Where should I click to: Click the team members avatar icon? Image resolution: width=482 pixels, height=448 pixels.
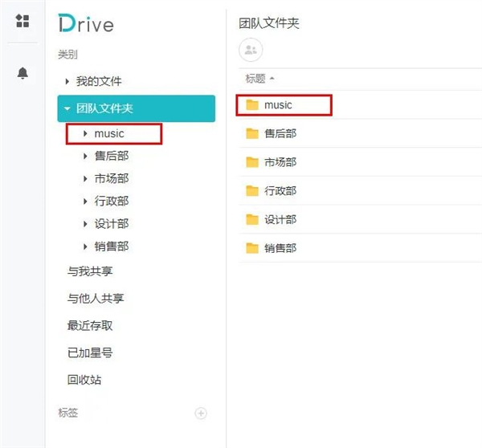251,50
